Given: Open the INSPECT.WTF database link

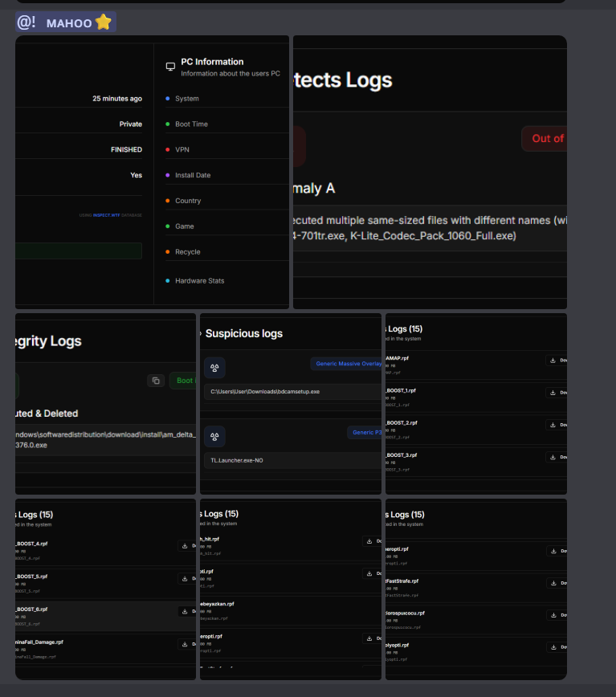Looking at the screenshot, I should click(x=106, y=215).
